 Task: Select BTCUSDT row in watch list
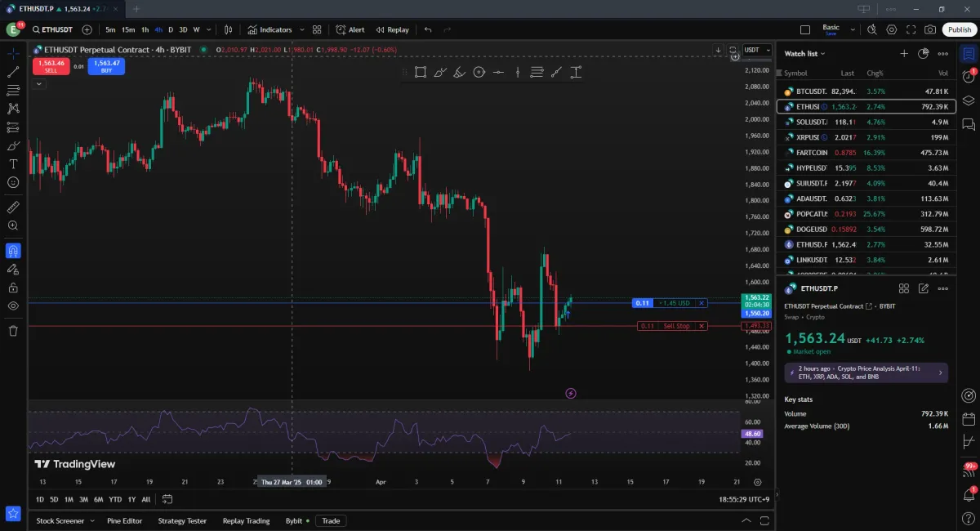866,91
